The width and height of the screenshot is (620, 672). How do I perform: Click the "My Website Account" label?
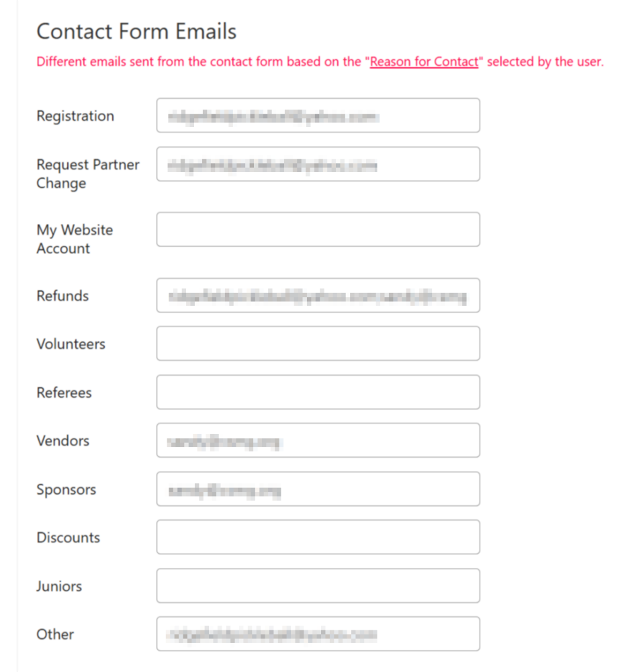(74, 239)
